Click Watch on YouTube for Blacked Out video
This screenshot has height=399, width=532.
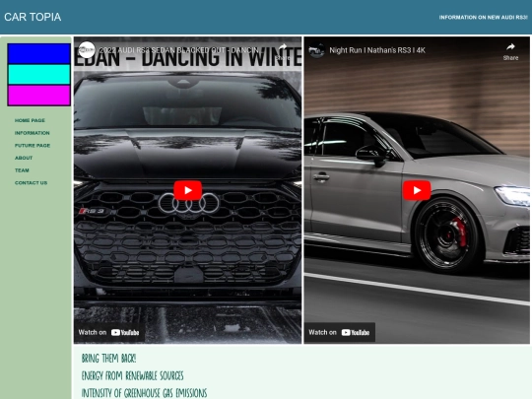pos(109,333)
